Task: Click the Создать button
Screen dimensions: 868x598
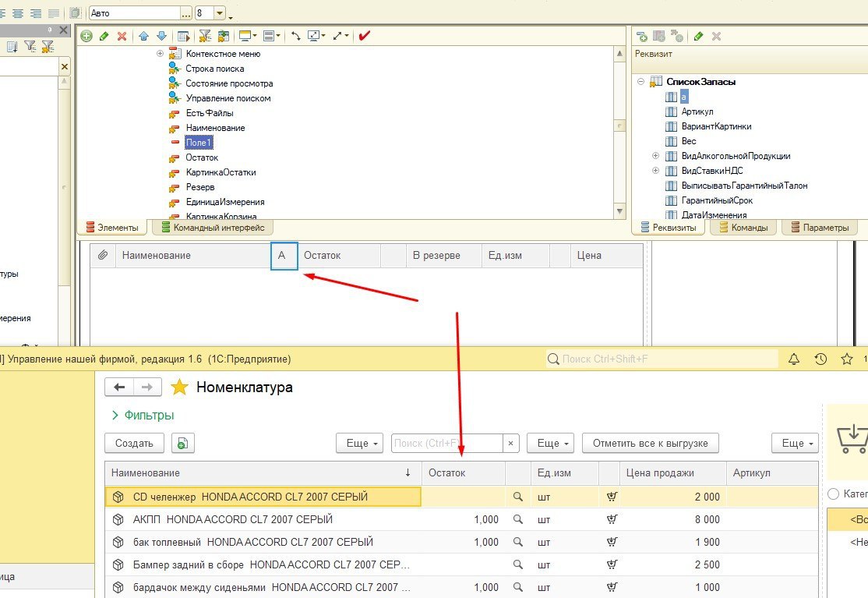Action: click(135, 443)
